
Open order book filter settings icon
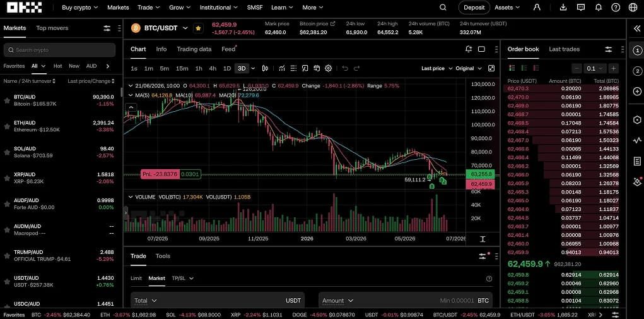[608, 49]
